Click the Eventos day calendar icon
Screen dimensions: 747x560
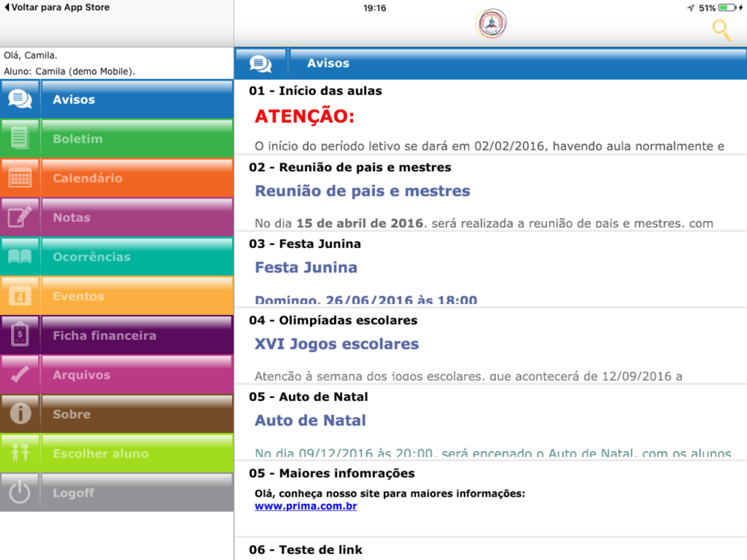pyautogui.click(x=20, y=296)
